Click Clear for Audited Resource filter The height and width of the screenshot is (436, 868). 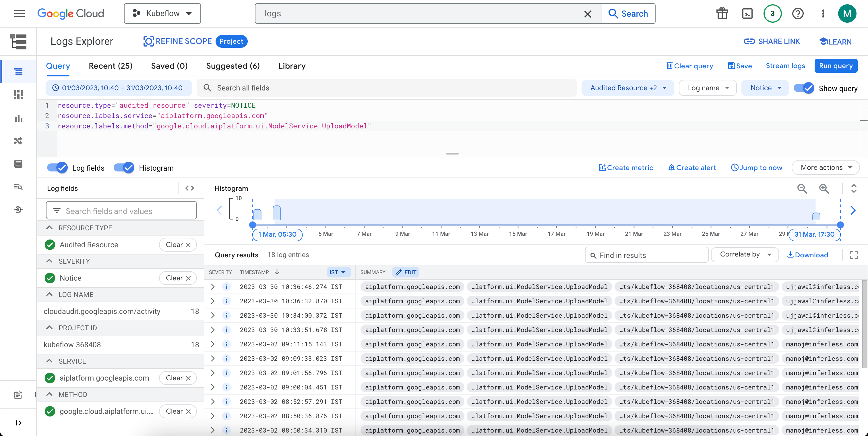pos(178,245)
